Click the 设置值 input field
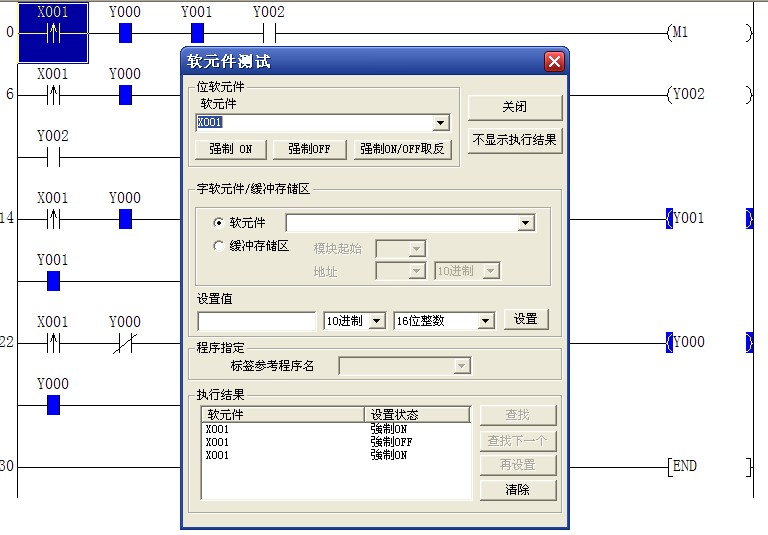The image size is (768, 535). (257, 321)
